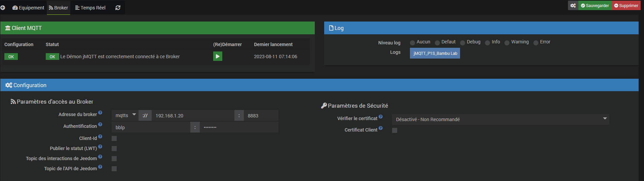
Task: Click help icon beside Client-Id
Action: (x=100, y=137)
